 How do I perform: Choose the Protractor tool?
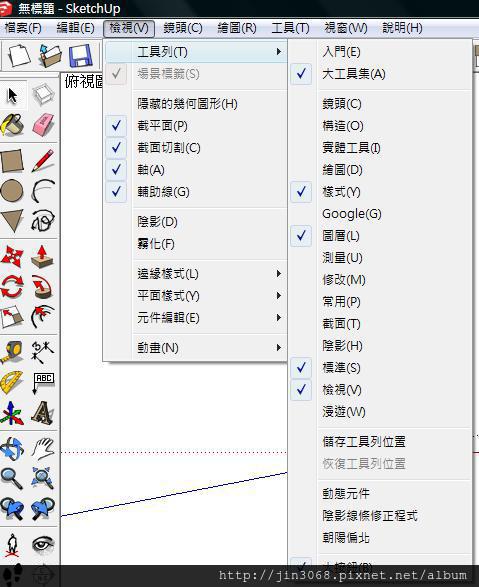(x=12, y=382)
